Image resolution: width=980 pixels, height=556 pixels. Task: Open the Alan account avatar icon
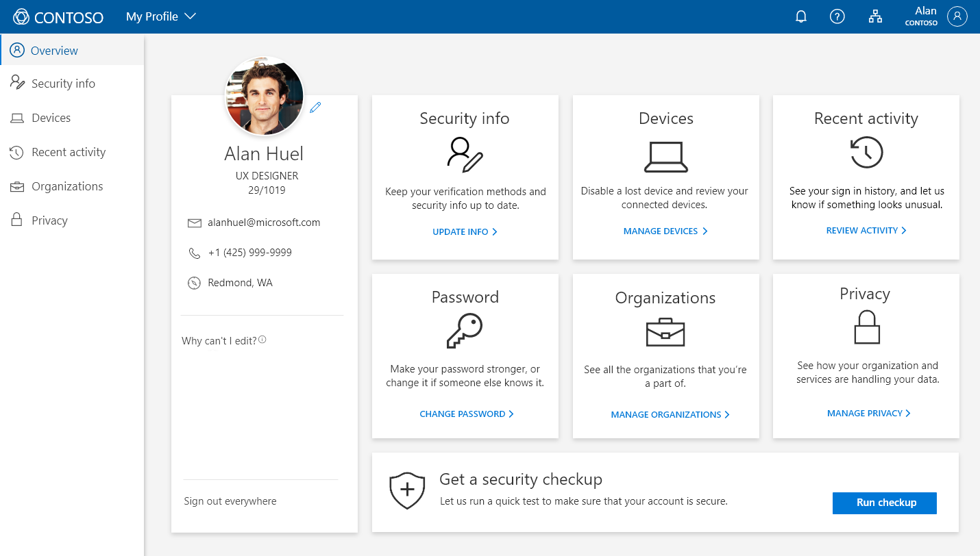point(957,16)
